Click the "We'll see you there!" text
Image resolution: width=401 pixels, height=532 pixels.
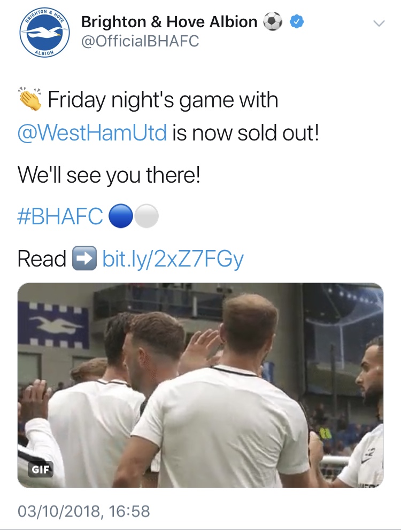(x=109, y=175)
